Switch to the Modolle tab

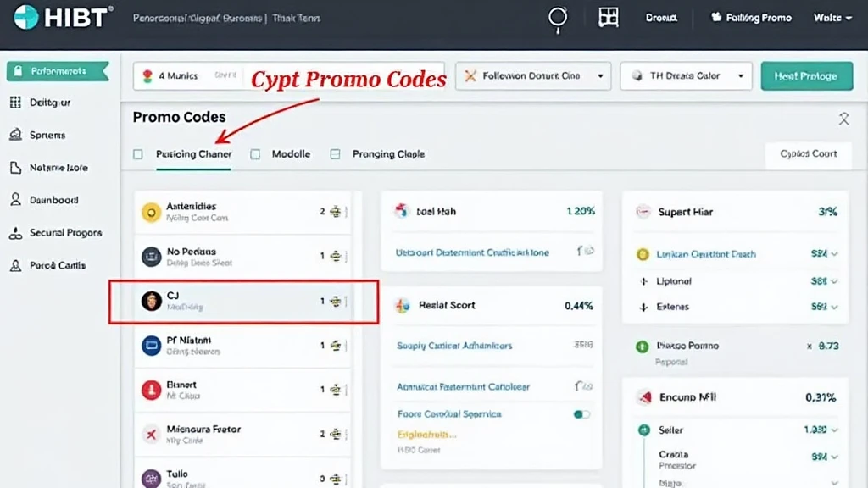(291, 154)
